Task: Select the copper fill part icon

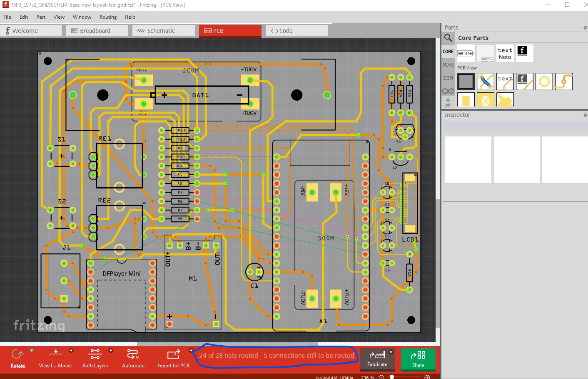Action: tap(505, 100)
